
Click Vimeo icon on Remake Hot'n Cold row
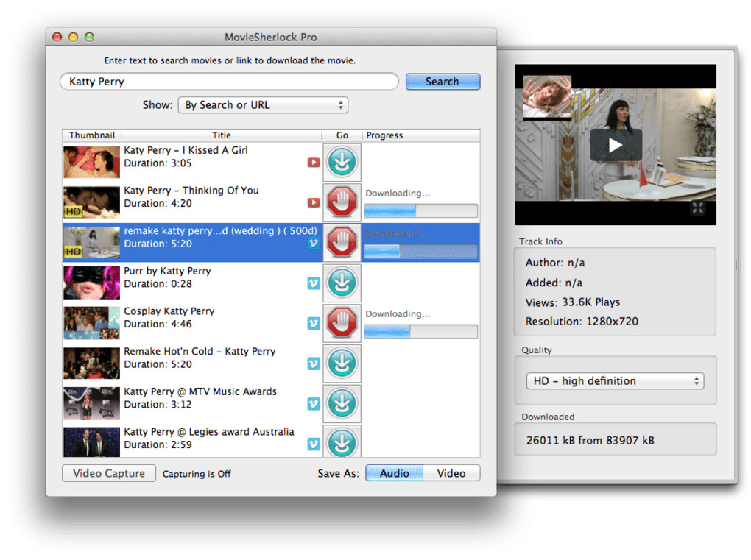[314, 364]
